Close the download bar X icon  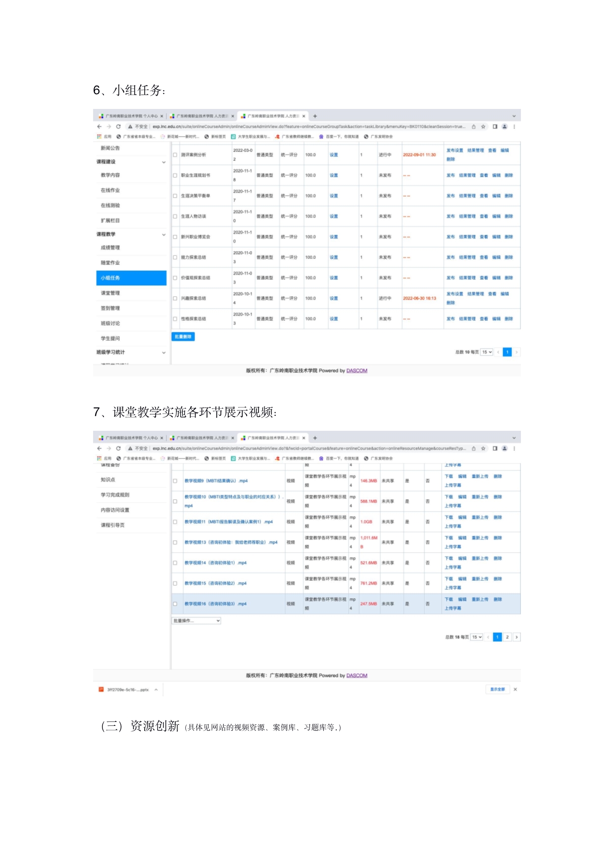pos(515,689)
